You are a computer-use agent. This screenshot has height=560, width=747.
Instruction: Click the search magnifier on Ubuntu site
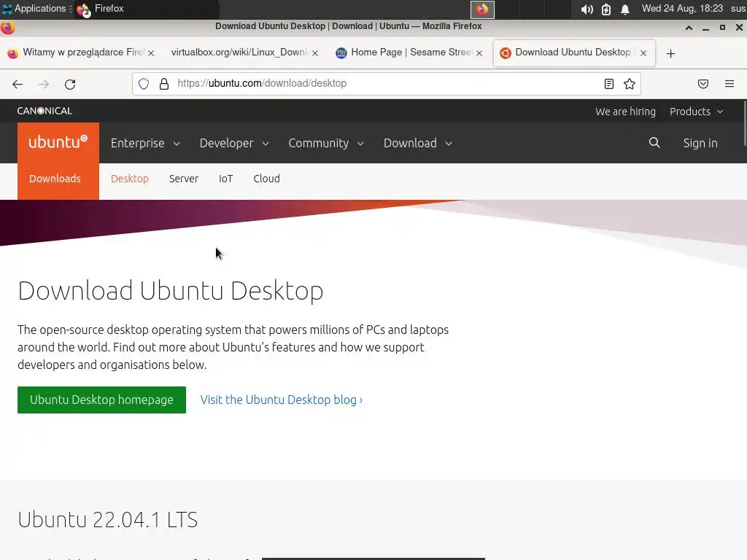[654, 142]
